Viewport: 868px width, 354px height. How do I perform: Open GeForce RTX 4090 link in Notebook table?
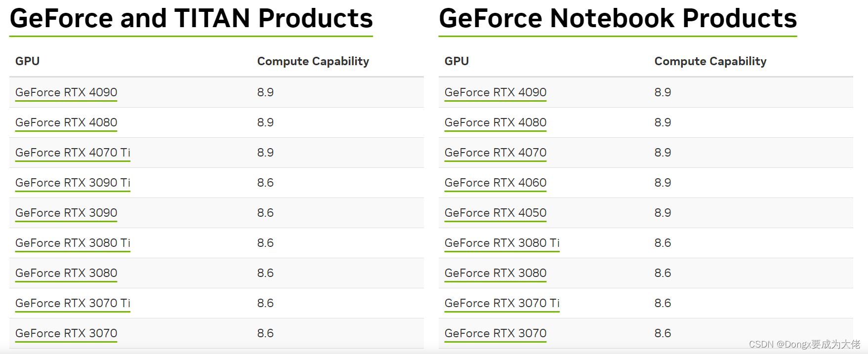(x=496, y=92)
